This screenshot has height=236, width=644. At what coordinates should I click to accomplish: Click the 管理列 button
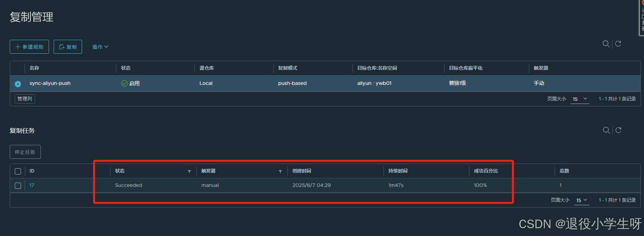[25, 99]
